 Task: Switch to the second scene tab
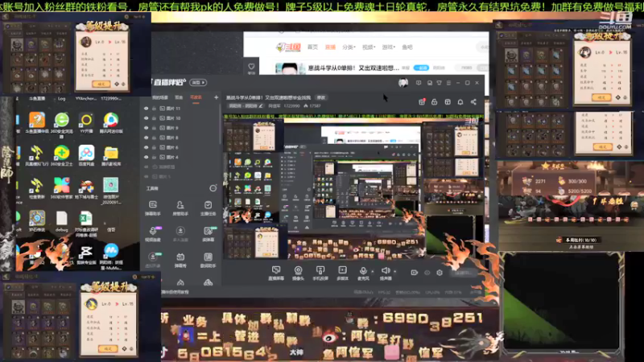(179, 97)
